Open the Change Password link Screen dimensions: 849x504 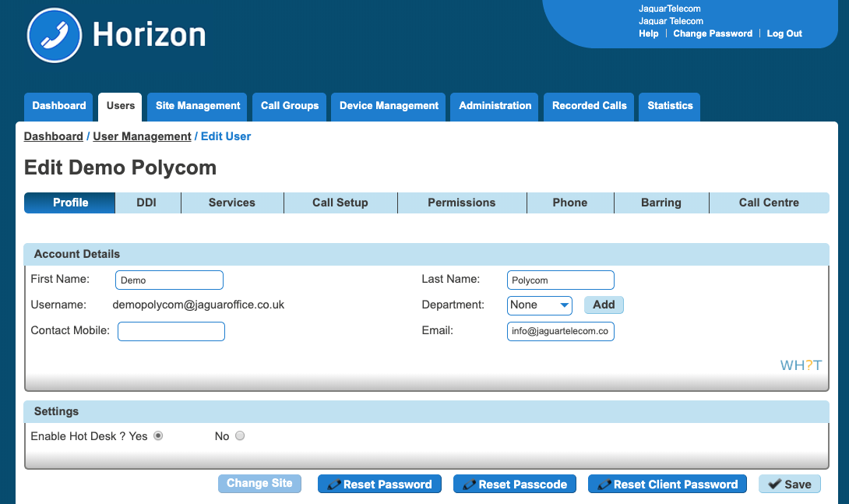713,33
